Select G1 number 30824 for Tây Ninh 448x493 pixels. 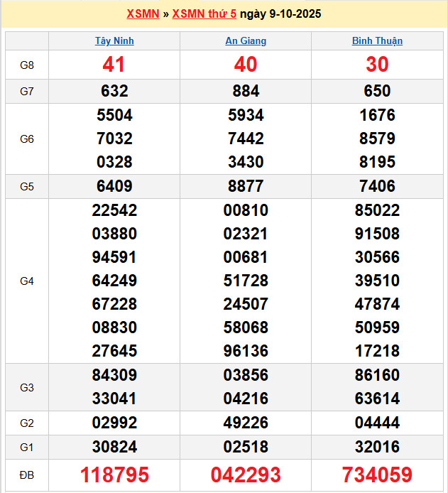pos(114,447)
